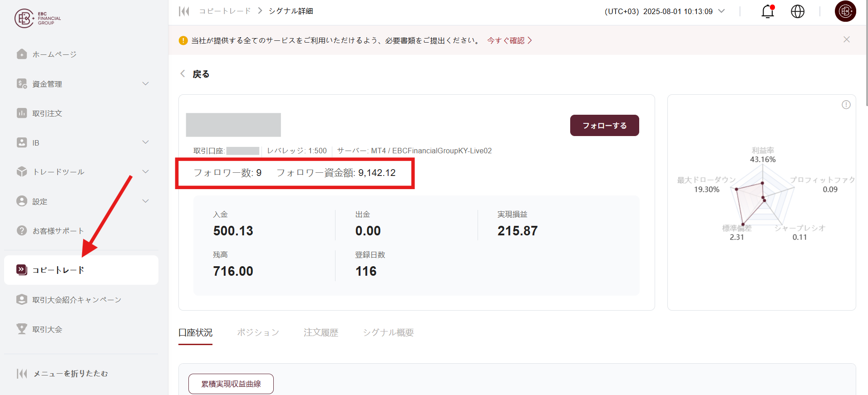Image resolution: width=868 pixels, height=395 pixels.
Task: Click the トレードツール cube icon
Action: coord(22,171)
